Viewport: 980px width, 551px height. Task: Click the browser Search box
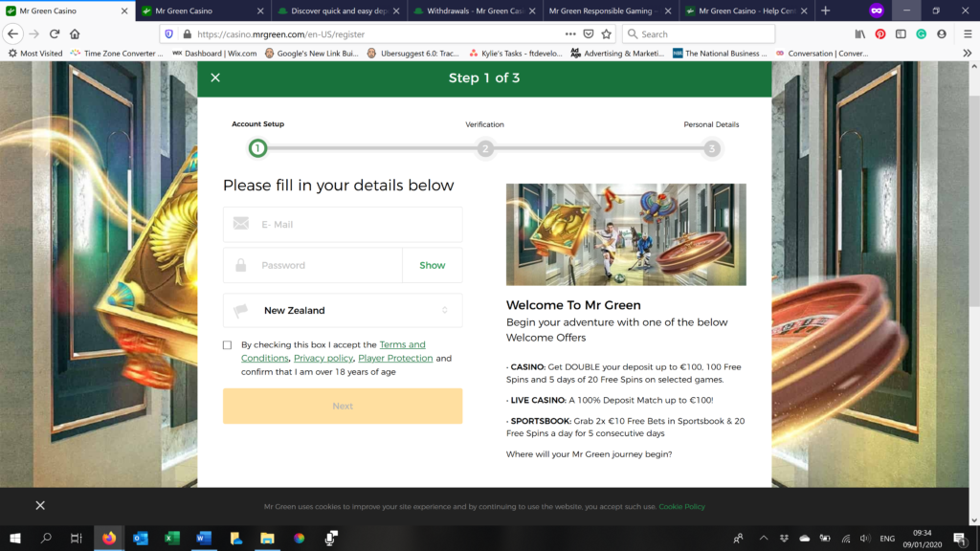699,33
